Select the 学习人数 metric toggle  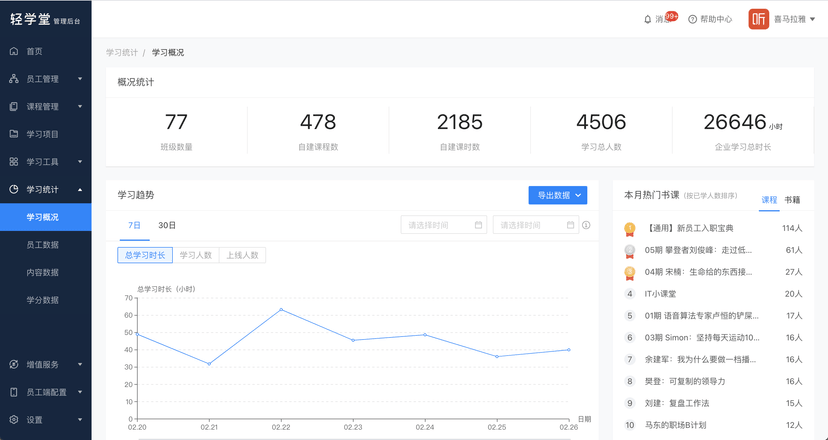click(195, 255)
